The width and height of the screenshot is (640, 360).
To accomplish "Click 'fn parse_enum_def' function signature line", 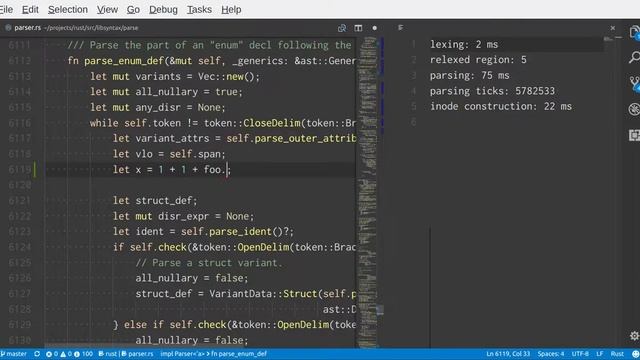I will click(x=211, y=61).
